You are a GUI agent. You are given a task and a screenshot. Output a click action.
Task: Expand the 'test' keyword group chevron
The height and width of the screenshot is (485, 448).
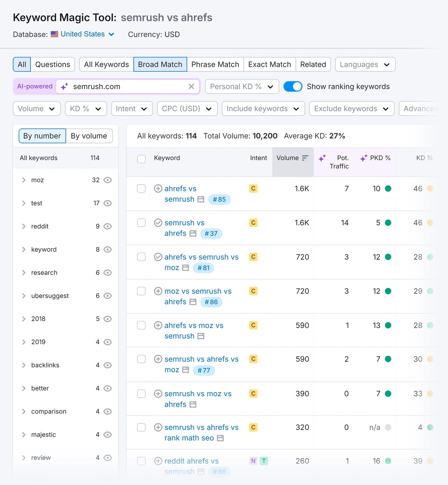pos(24,203)
